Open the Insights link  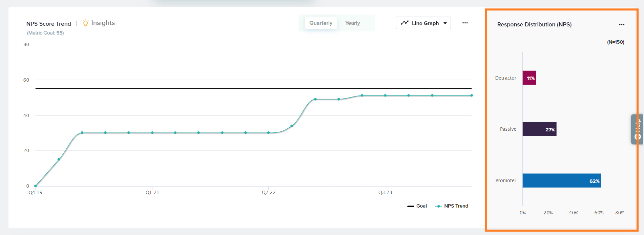click(103, 23)
